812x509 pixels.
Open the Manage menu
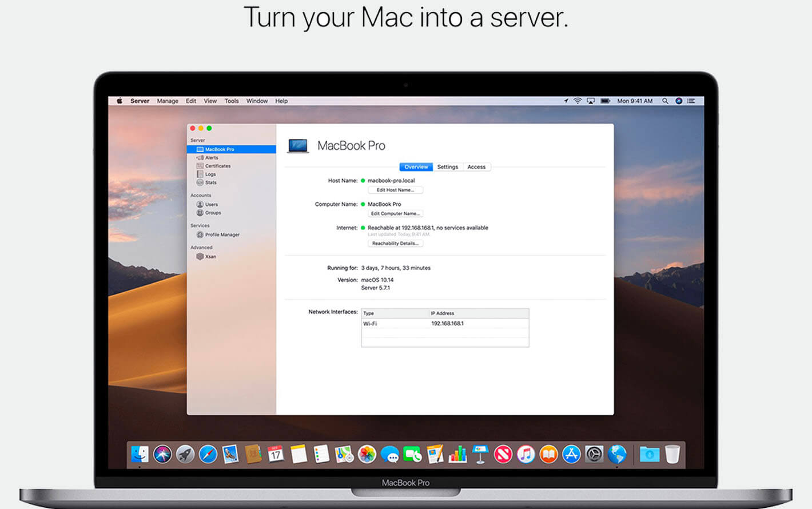(168, 101)
